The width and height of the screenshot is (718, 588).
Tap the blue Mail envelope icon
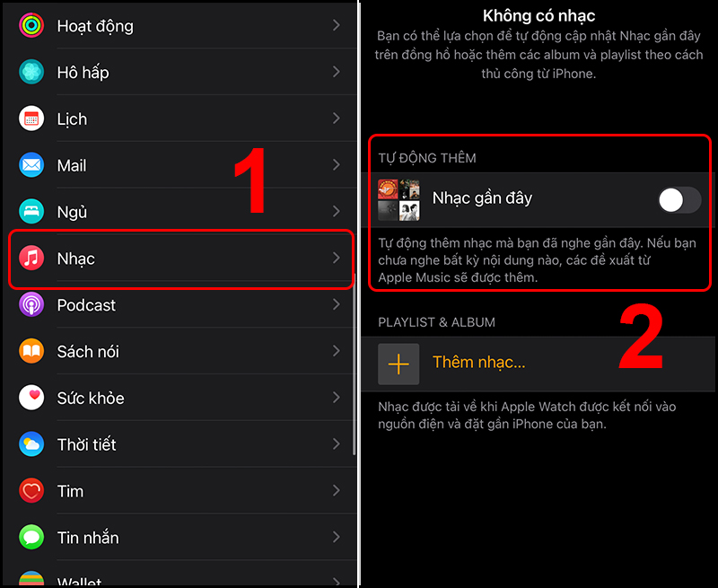31,165
